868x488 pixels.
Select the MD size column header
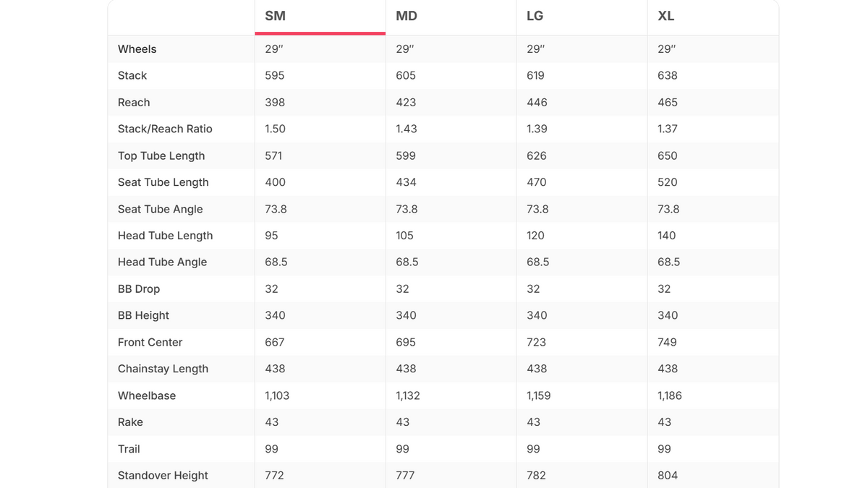point(407,16)
